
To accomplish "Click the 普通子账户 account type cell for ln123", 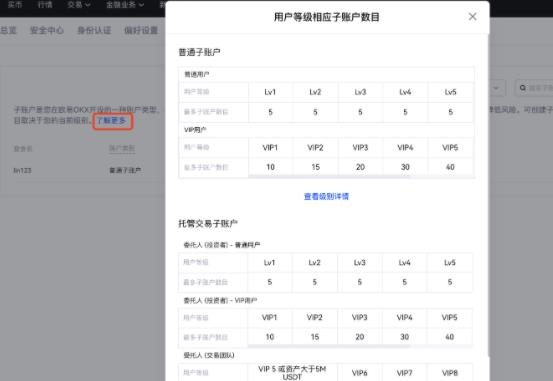I will tap(125, 171).
